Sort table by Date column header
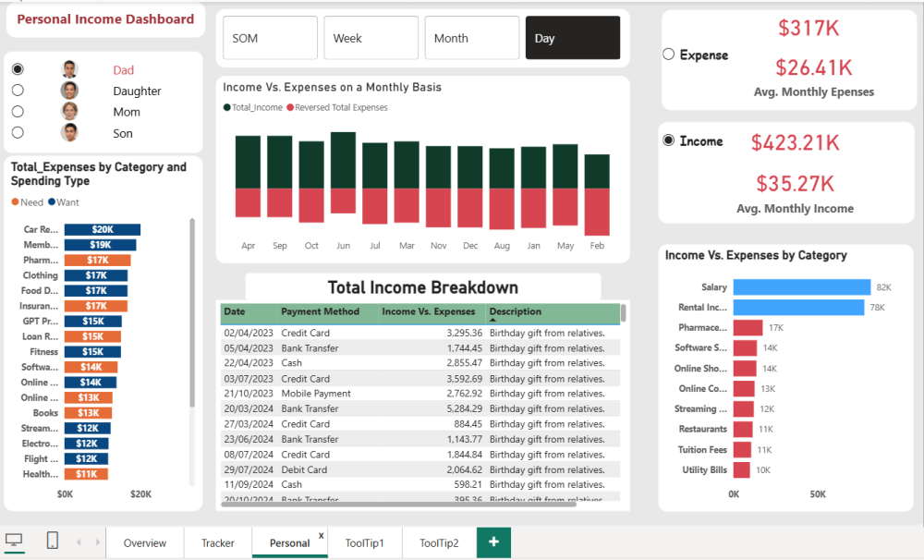924x560 pixels. coord(235,312)
